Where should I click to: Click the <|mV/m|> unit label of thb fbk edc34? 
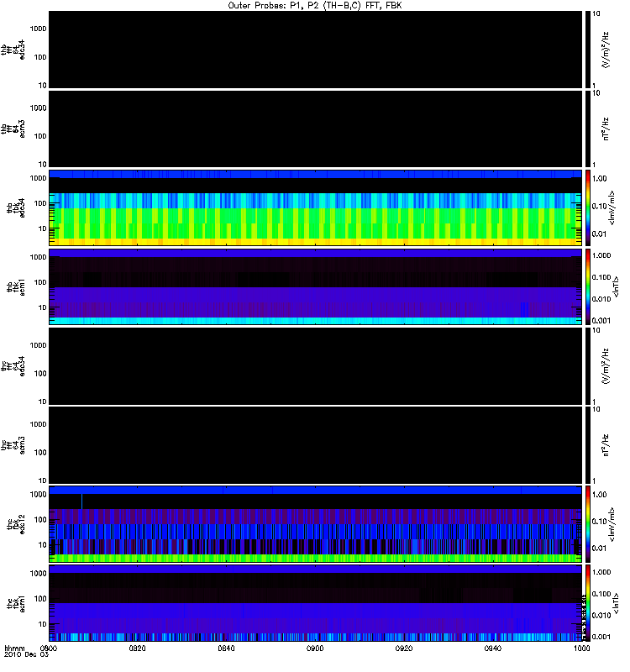pos(612,207)
